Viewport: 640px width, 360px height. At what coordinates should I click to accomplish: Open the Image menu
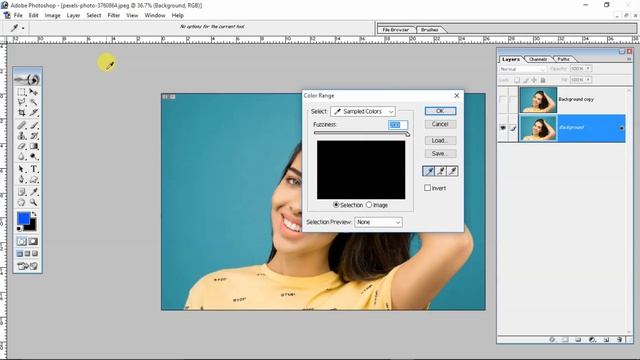[52, 15]
